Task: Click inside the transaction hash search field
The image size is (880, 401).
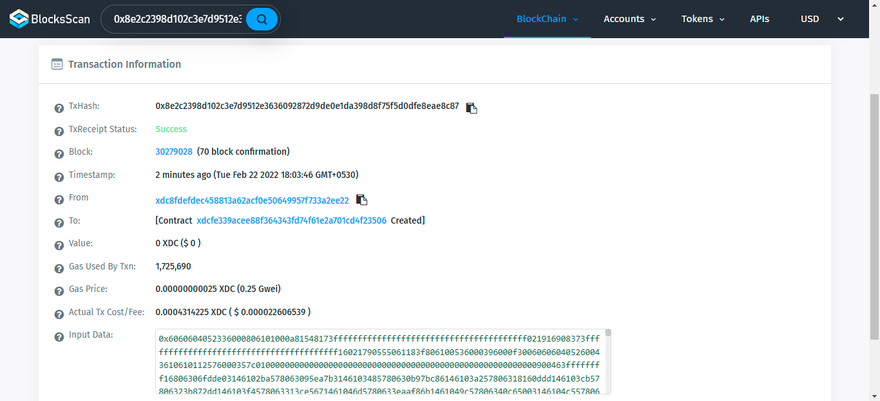Action: point(175,19)
